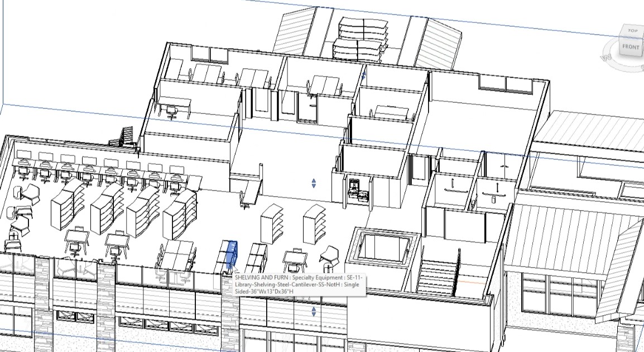The width and height of the screenshot is (644, 352).
Task: Select the stacked folding chairs outside the left wall
Action: tap(127, 136)
